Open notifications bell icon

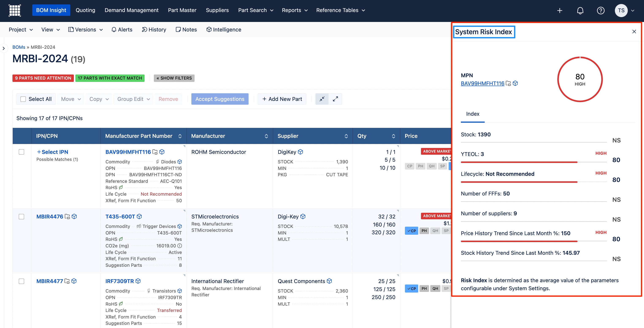pos(580,10)
